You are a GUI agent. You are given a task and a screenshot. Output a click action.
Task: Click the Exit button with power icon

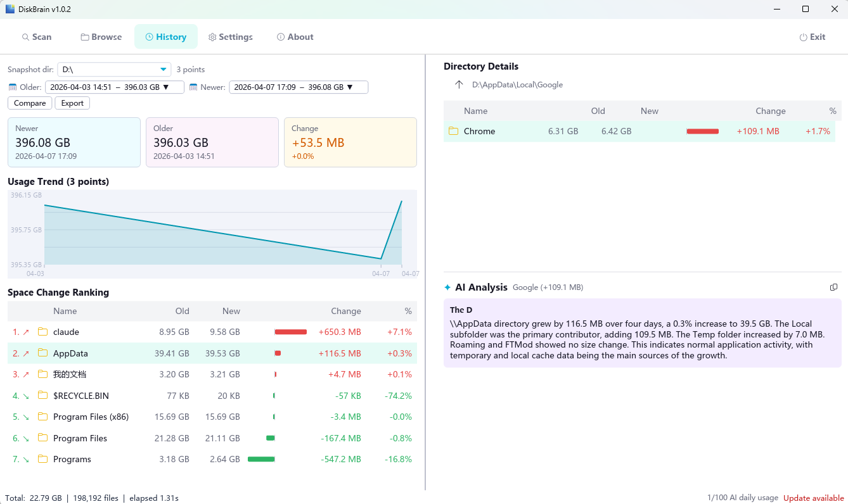click(x=812, y=37)
